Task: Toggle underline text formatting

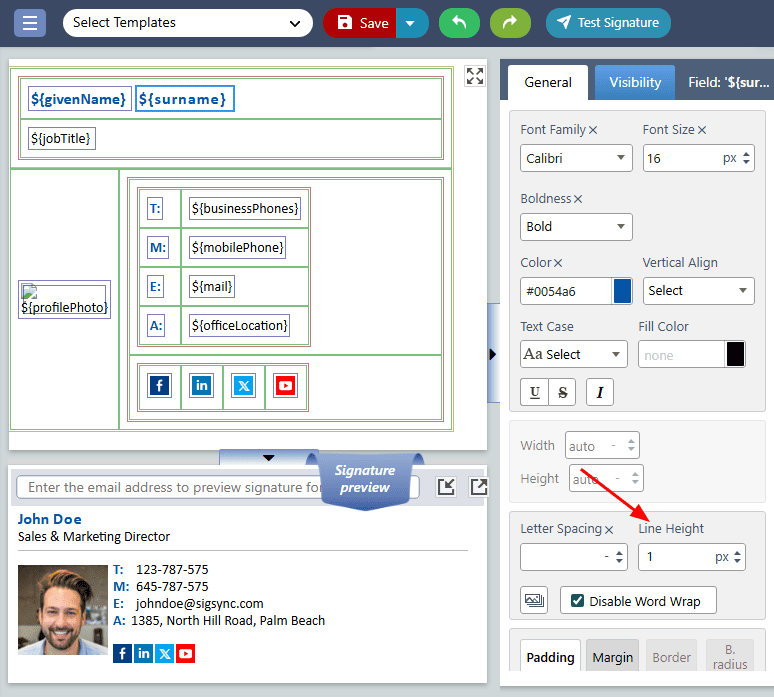Action: (x=534, y=392)
